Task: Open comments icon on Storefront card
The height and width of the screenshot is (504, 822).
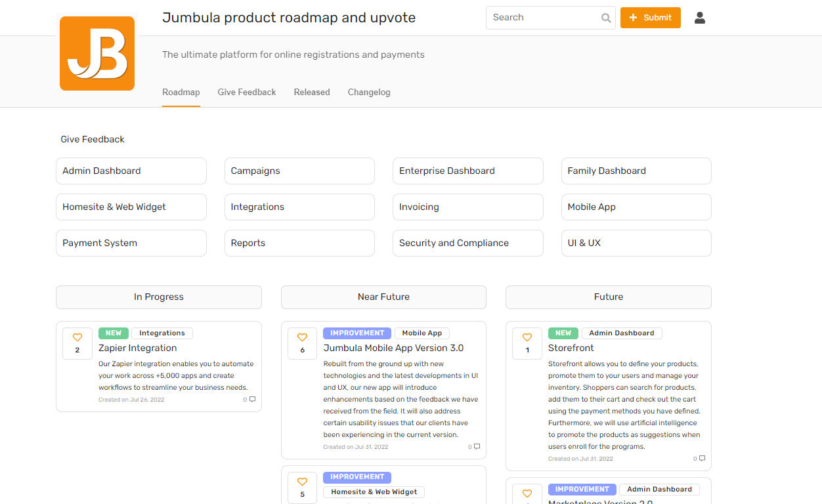Action: [702, 458]
